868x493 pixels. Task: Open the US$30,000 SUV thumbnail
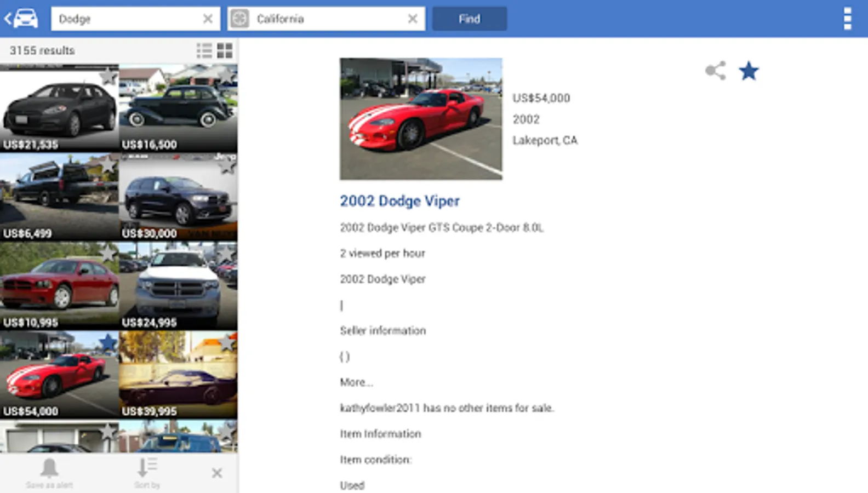178,197
